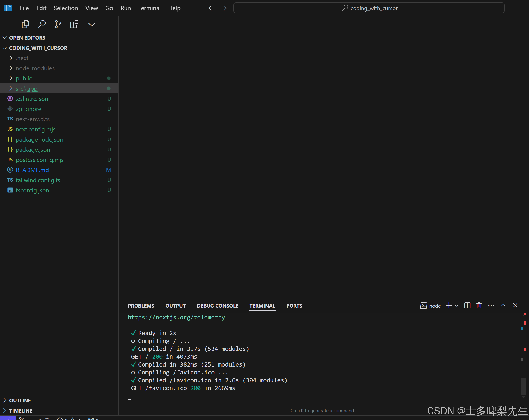The image size is (529, 420).
Task: Expand the public folder
Action: pyautogui.click(x=24, y=78)
